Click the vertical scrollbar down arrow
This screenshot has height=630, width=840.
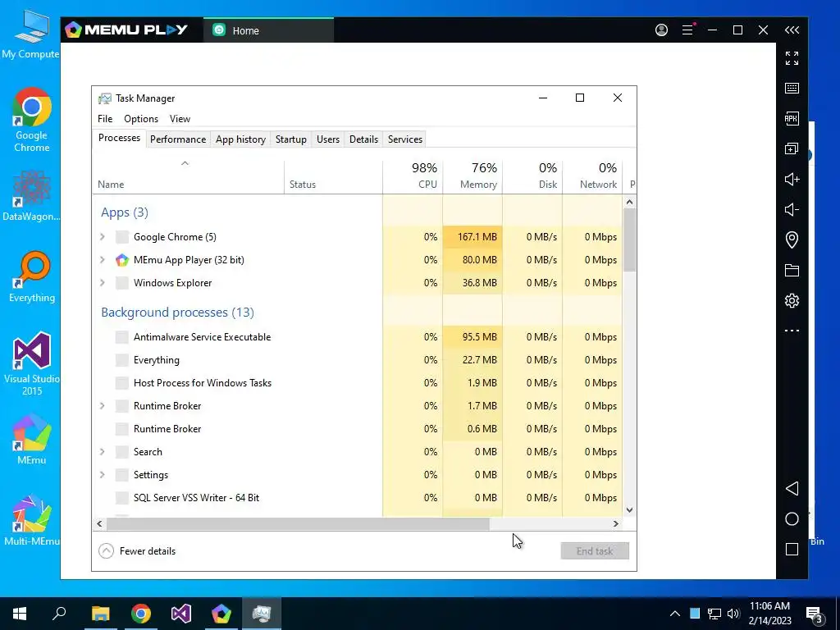pyautogui.click(x=629, y=510)
